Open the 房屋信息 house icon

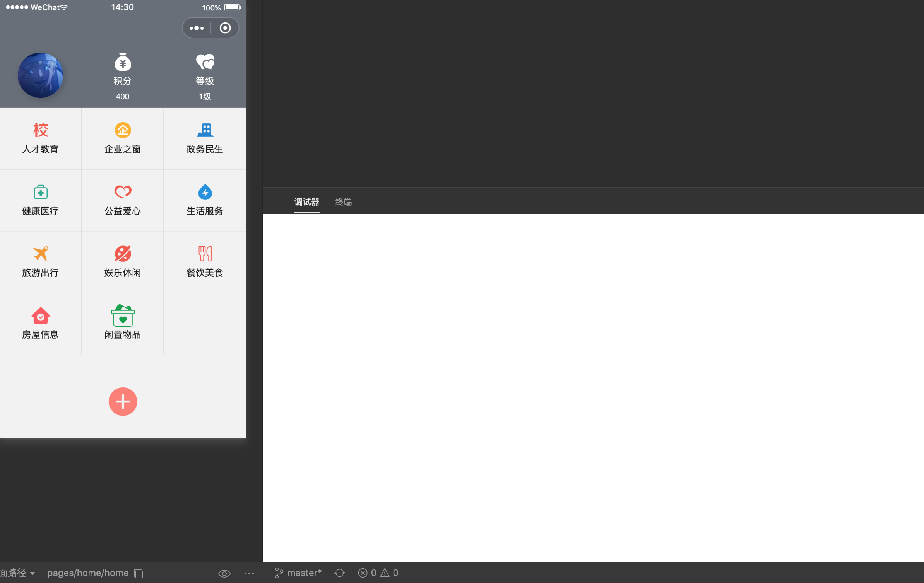click(x=40, y=316)
